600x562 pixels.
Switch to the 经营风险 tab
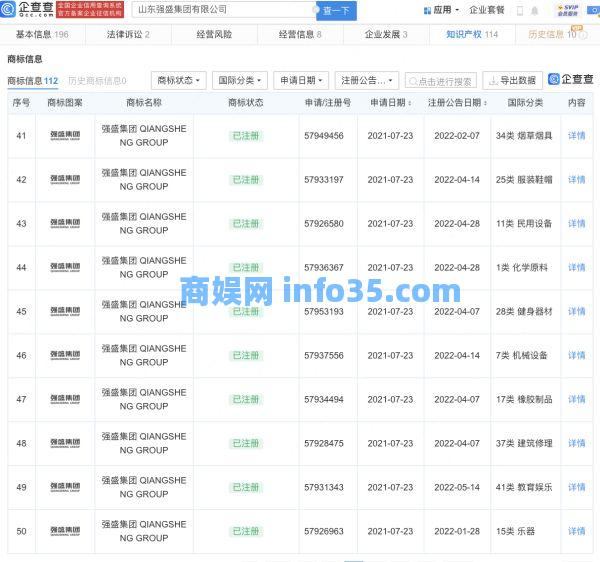pyautogui.click(x=213, y=34)
